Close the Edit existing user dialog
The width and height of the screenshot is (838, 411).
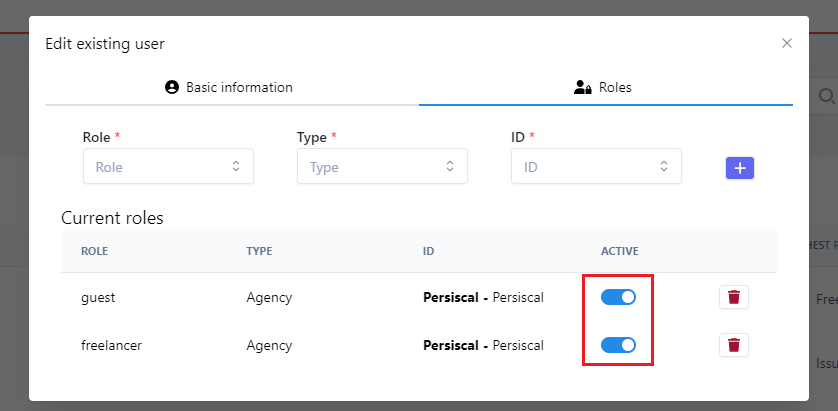[786, 43]
